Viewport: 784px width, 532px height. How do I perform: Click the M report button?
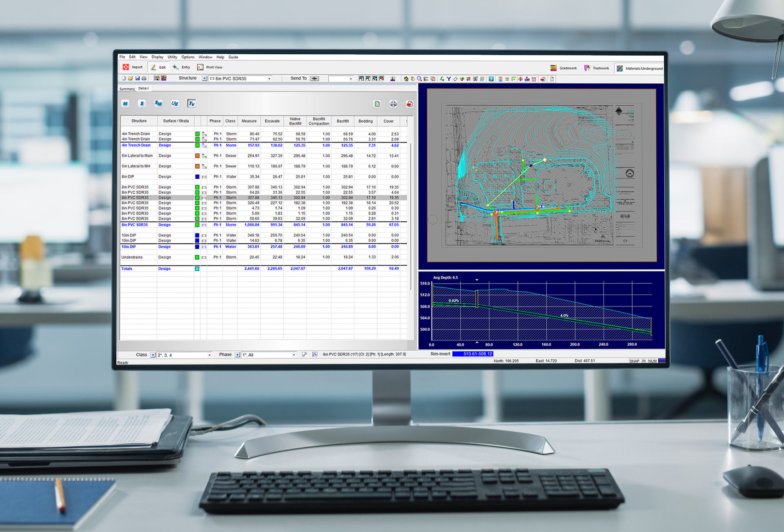[125, 104]
